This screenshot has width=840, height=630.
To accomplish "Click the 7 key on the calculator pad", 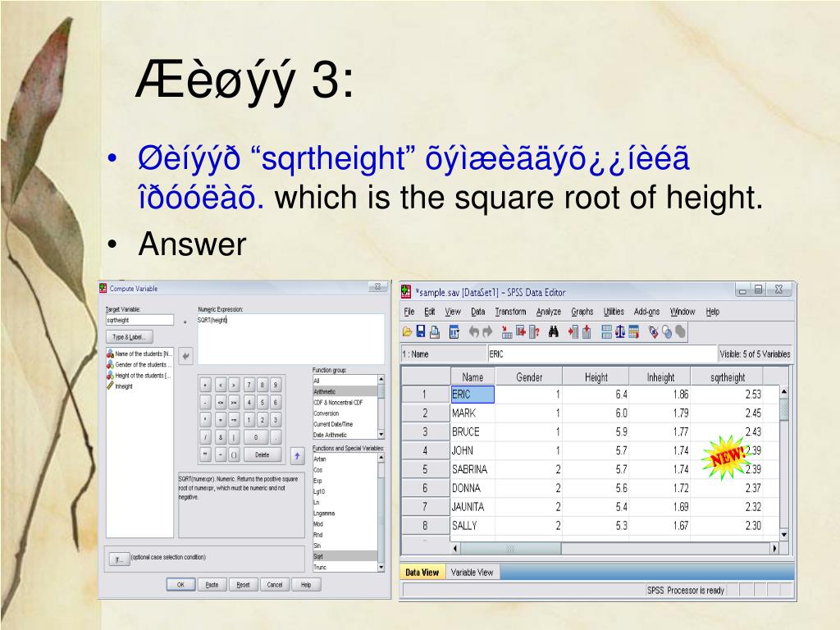I will pyautogui.click(x=249, y=385).
